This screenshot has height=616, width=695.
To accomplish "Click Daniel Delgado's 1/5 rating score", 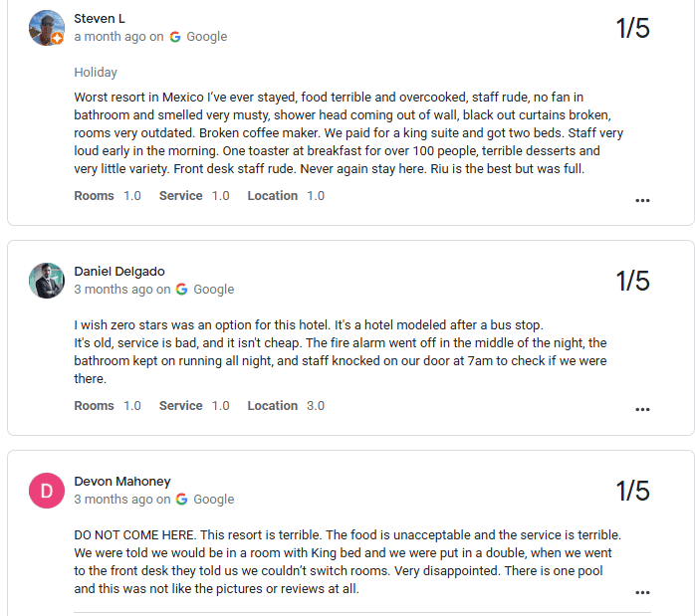I will pos(632,281).
